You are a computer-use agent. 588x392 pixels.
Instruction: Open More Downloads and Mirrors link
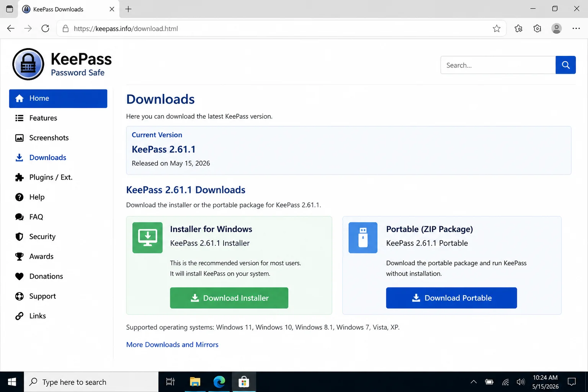172,345
